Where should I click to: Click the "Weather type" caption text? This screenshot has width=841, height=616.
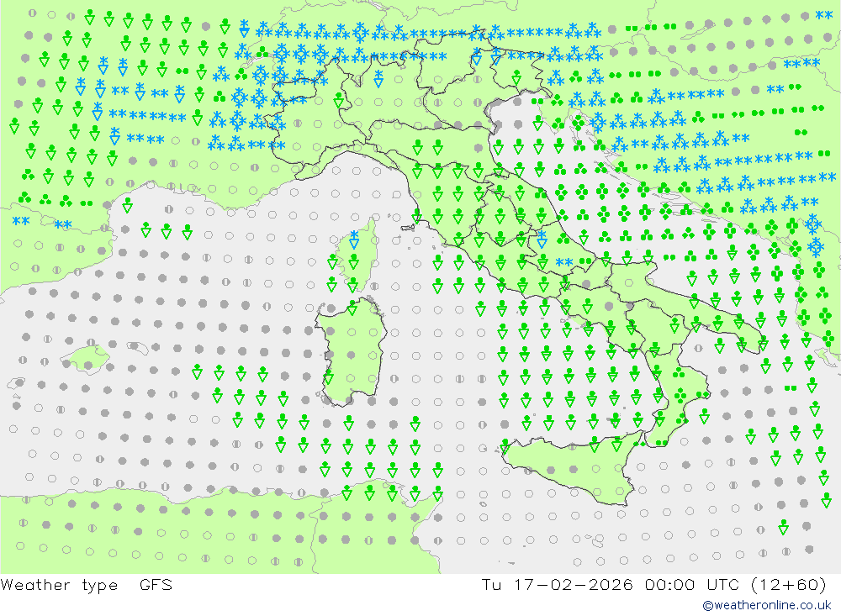pyautogui.click(x=59, y=585)
